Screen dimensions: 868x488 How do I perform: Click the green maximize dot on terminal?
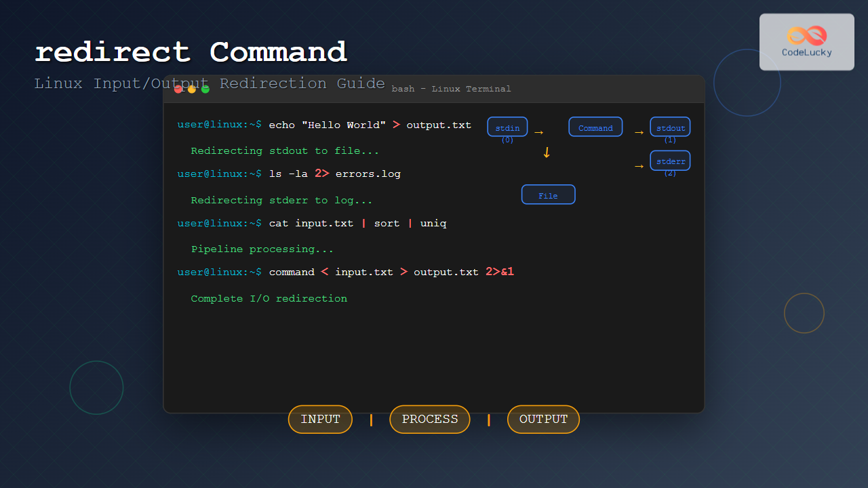coord(205,89)
